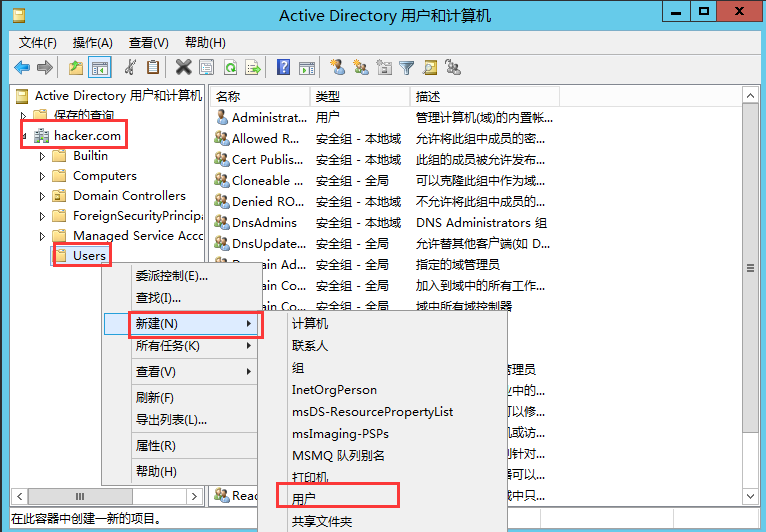Click the Cut scissors toolbar icon
Viewport: 766px width, 532px height.
130,67
